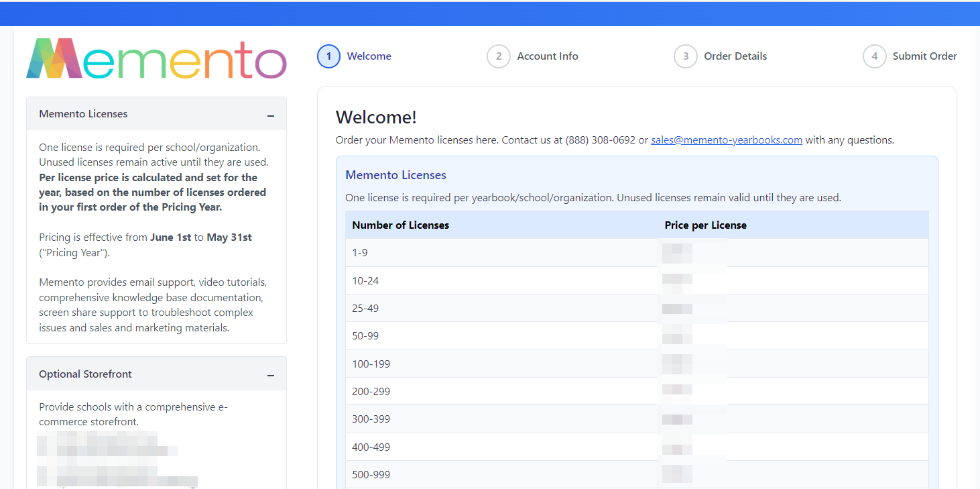Select the 50-99 licenses row

tap(637, 336)
